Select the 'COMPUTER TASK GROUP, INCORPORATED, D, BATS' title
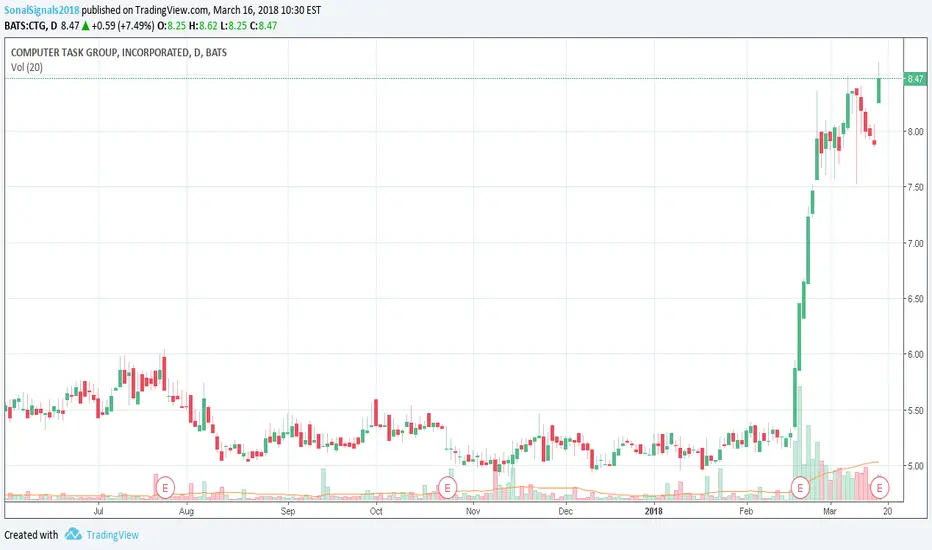 pos(119,52)
